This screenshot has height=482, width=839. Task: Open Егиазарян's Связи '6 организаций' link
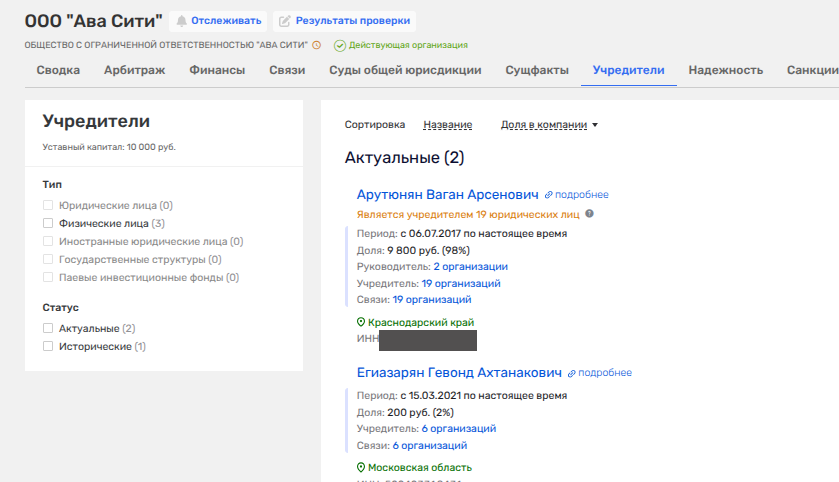coord(430,446)
